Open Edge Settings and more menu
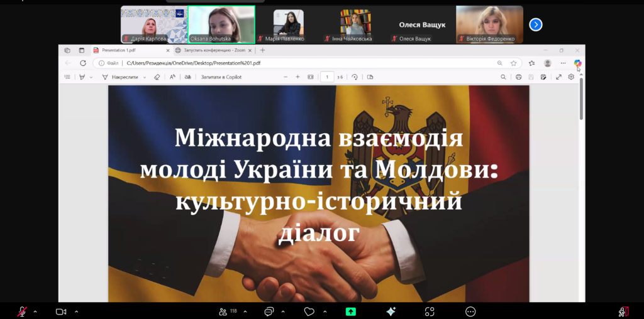Screen dimensions: 644x319 [x=563, y=63]
